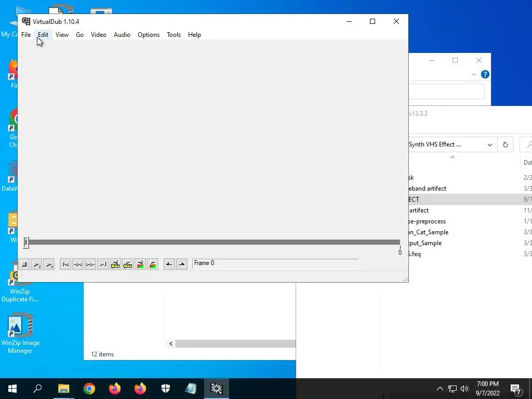Step backward one frame
532x399 pixels.
point(78,264)
